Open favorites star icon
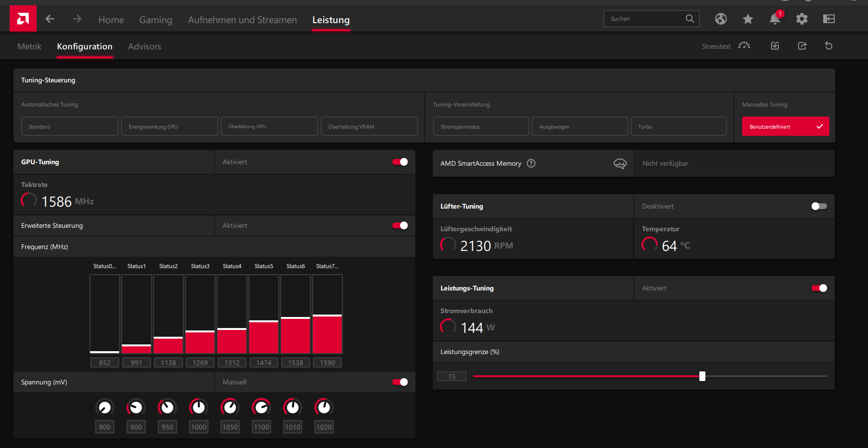The width and height of the screenshot is (868, 448). coord(748,19)
